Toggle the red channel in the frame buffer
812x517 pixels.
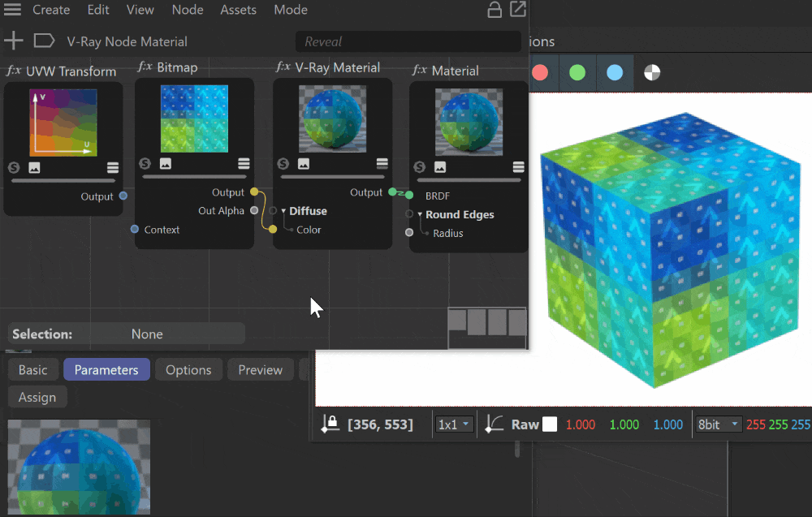coord(540,72)
